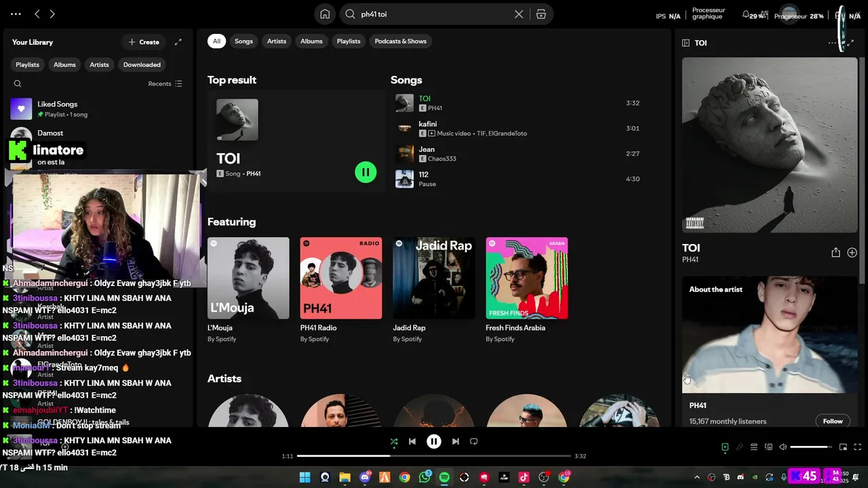The height and width of the screenshot is (488, 868).
Task: Open Now Playing panel more options
Action: (x=832, y=43)
